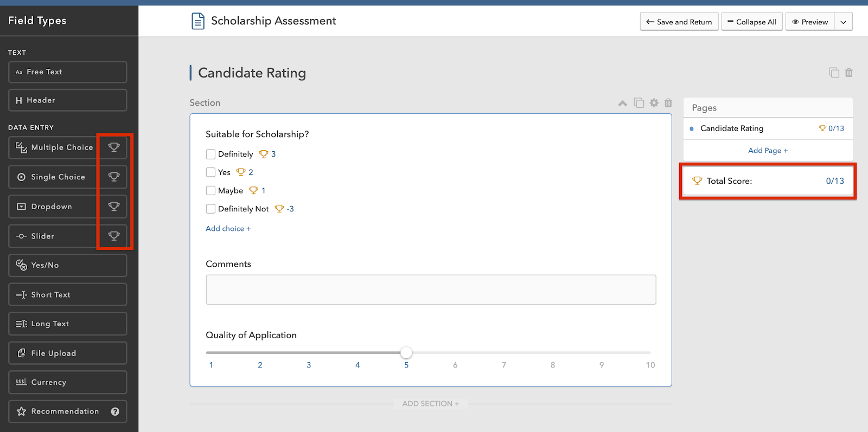Click the Add choice + link
The image size is (868, 432).
pos(228,229)
